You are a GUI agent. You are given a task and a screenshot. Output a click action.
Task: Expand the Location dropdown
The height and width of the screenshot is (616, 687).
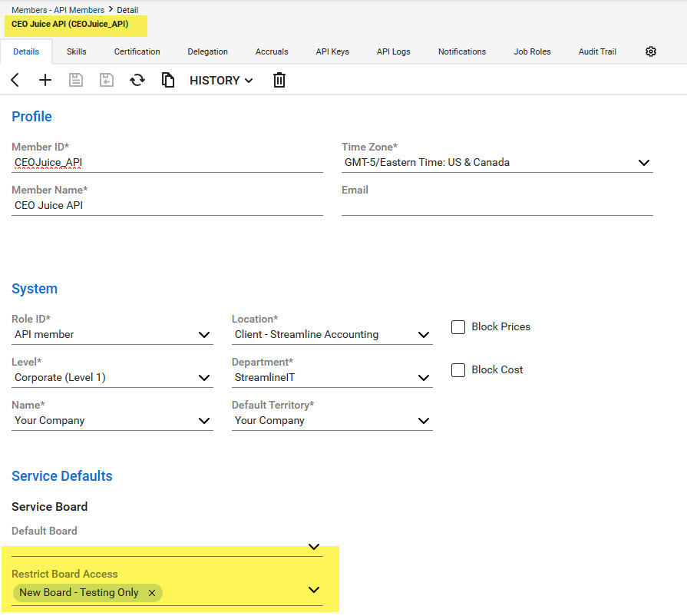coord(423,335)
